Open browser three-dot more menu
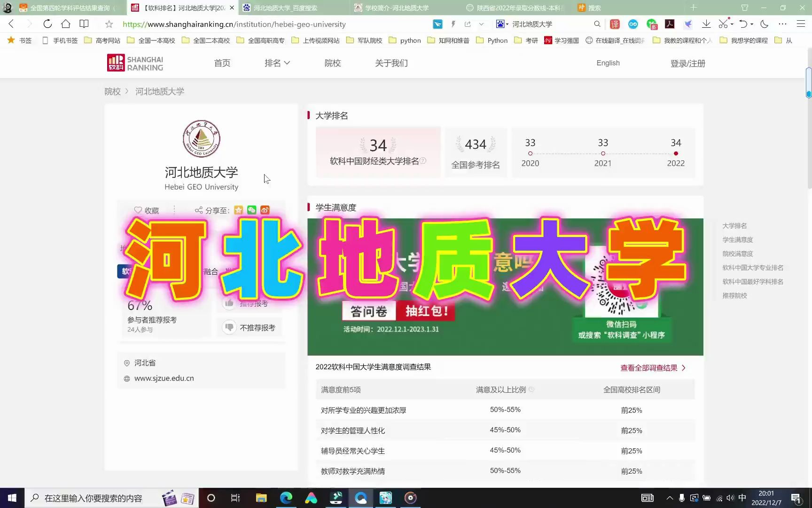This screenshot has width=812, height=508. click(x=782, y=24)
